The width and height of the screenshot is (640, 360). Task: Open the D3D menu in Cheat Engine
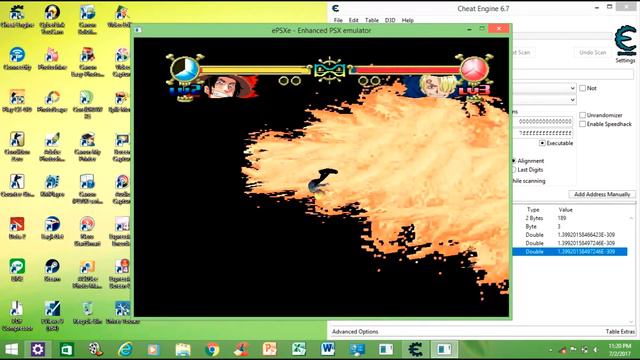(390, 20)
